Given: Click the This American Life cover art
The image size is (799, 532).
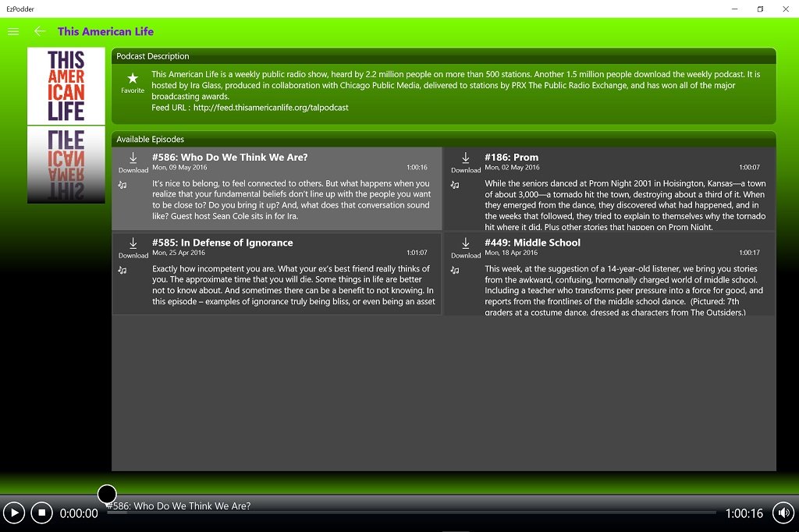Looking at the screenshot, I should point(66,86).
